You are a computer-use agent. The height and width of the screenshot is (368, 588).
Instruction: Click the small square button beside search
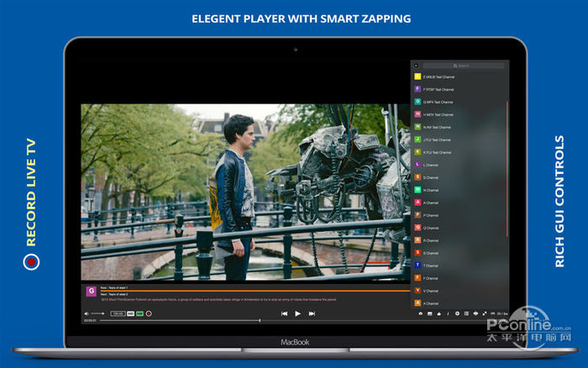click(x=416, y=66)
